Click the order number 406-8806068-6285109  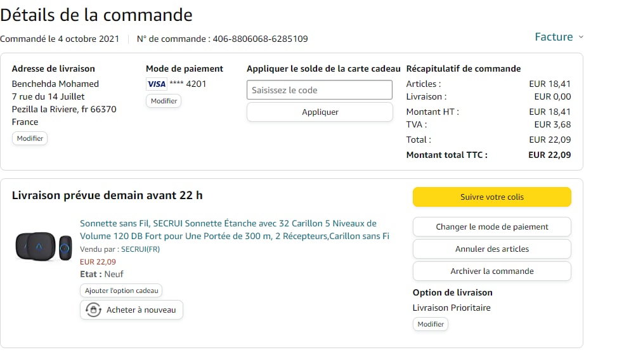click(x=260, y=39)
